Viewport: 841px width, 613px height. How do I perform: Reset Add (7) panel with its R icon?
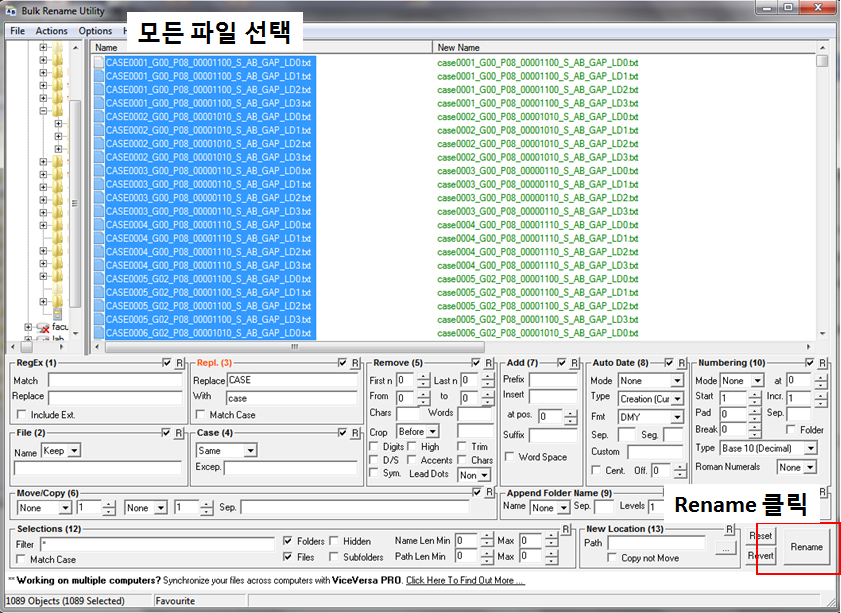574,363
